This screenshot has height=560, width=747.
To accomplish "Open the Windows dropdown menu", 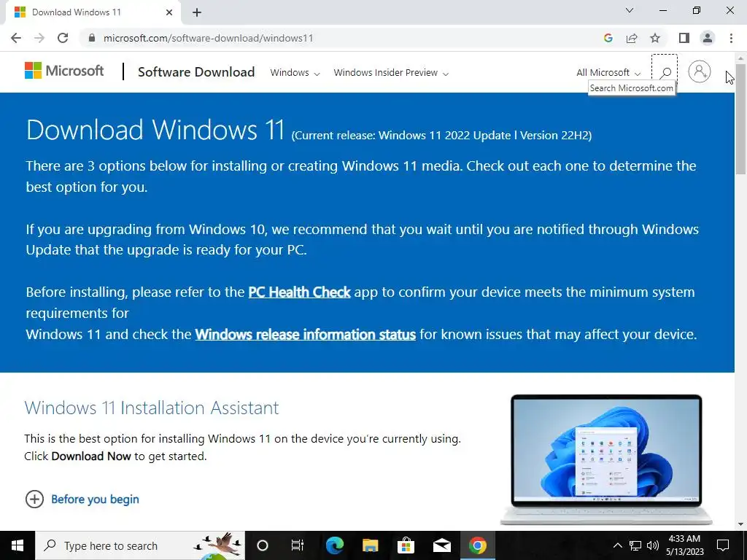I will point(295,73).
